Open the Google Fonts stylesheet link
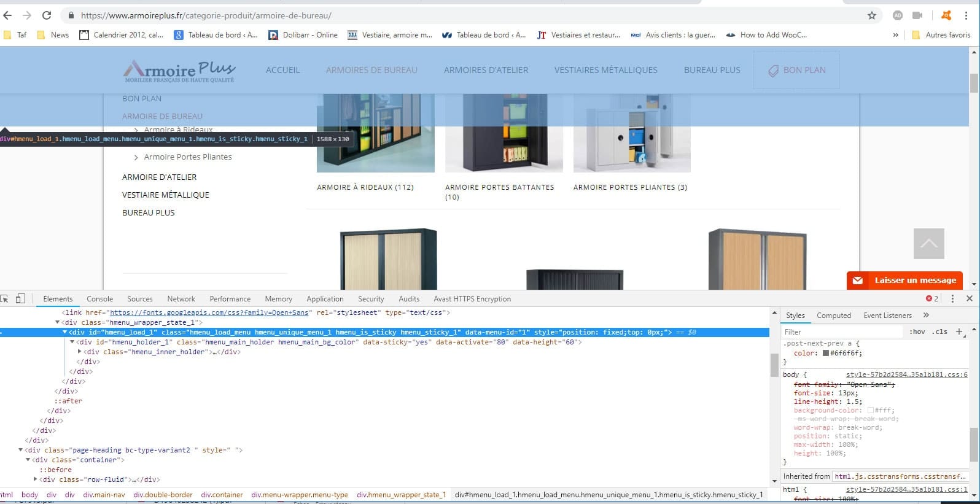The image size is (980, 504). click(x=209, y=312)
